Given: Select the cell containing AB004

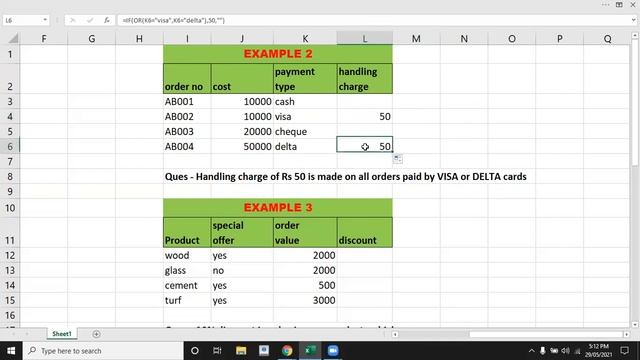Looking at the screenshot, I should tap(187, 147).
